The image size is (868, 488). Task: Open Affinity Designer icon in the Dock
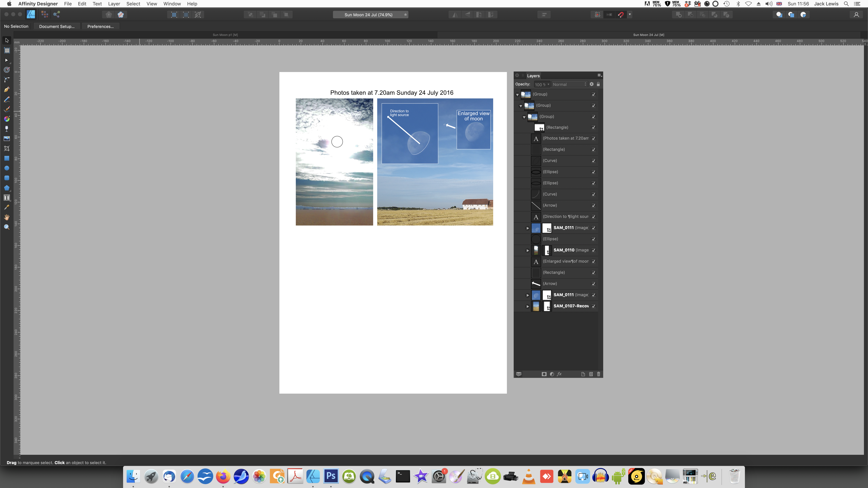click(313, 476)
